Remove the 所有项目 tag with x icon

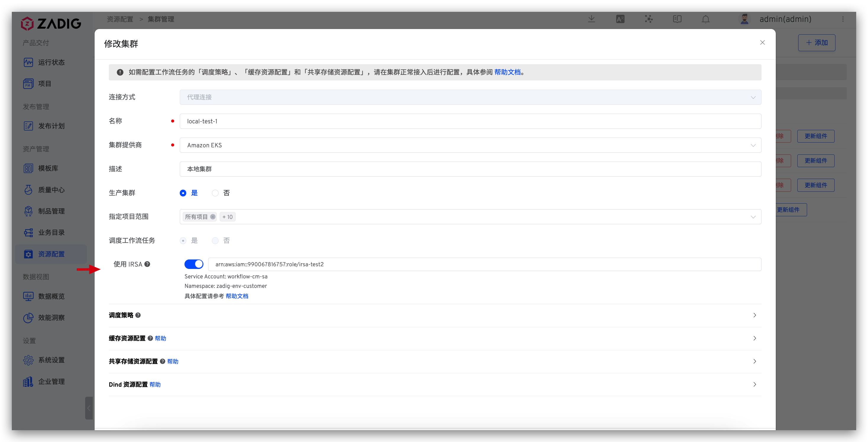pos(213,217)
